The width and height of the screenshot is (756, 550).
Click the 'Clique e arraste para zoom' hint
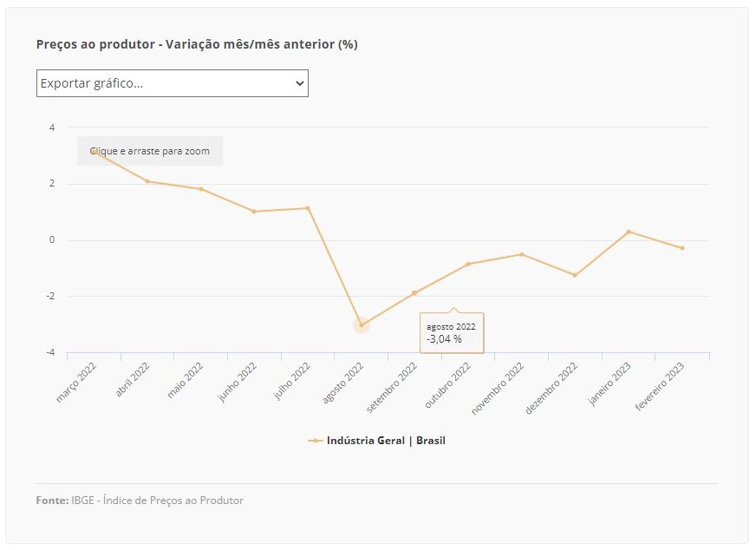coord(150,151)
